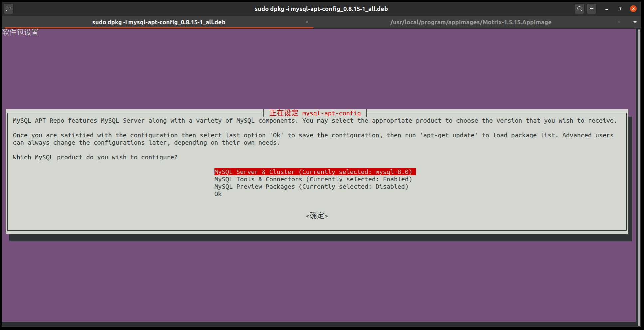Viewport: 644px width, 330px height.
Task: Click the 软件包设置 header text
Action: (x=20, y=32)
